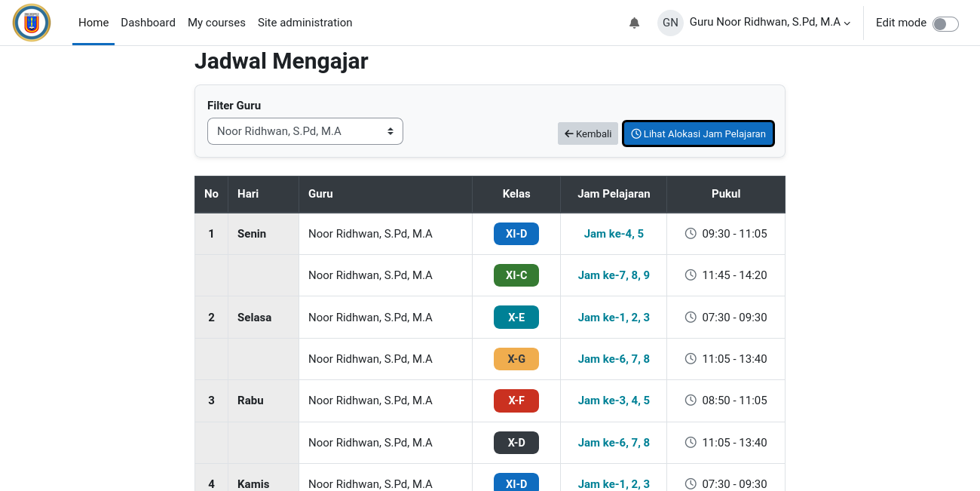Click the teal X-E class badge

516,318
